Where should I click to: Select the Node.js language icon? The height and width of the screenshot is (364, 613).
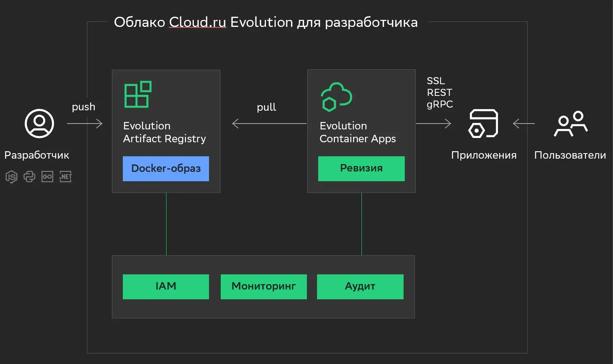pyautogui.click(x=11, y=177)
